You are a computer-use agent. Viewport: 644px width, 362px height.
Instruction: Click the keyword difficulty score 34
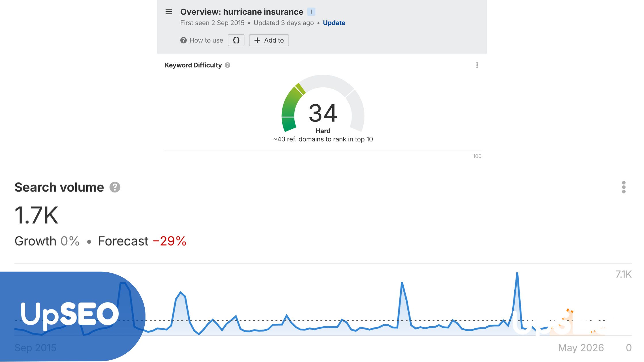pos(323,113)
